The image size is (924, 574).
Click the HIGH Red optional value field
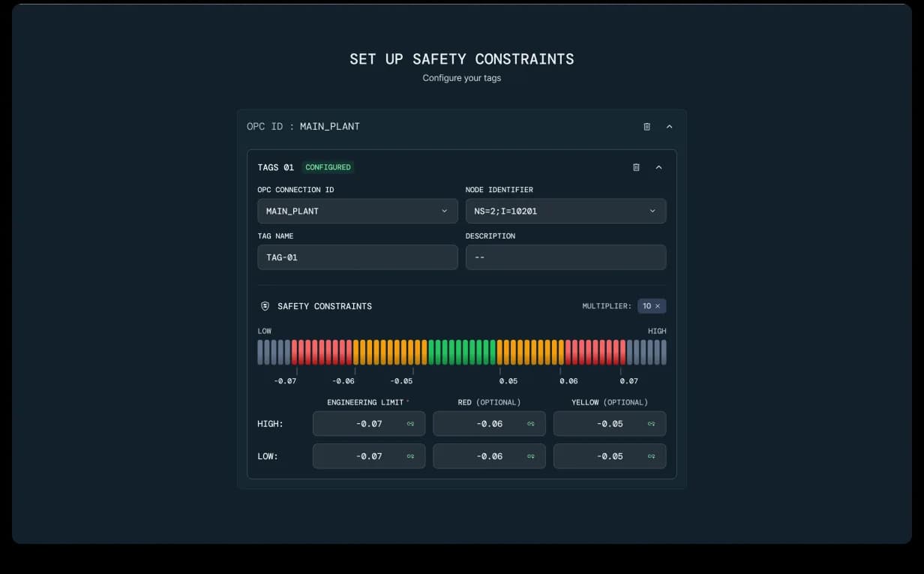click(489, 424)
